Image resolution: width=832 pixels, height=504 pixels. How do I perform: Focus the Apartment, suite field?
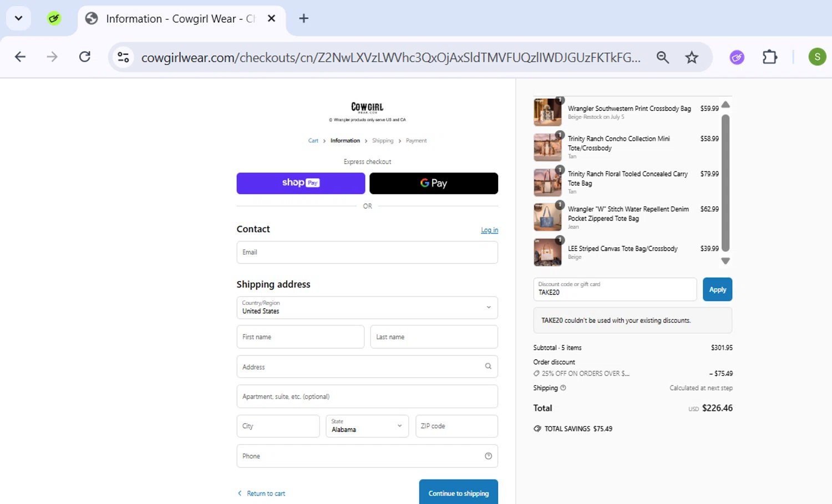[x=367, y=396]
